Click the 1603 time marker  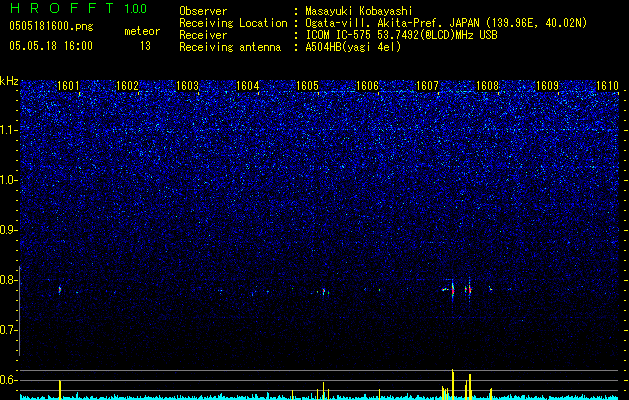(x=188, y=86)
